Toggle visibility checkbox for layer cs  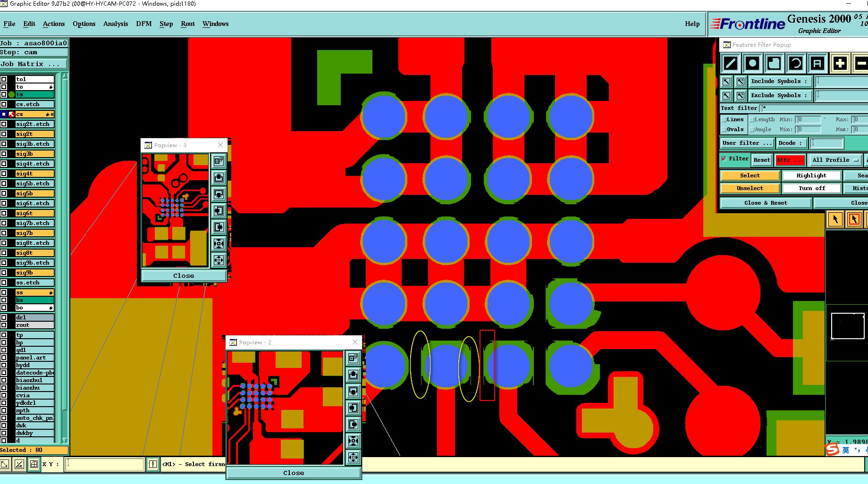4,114
